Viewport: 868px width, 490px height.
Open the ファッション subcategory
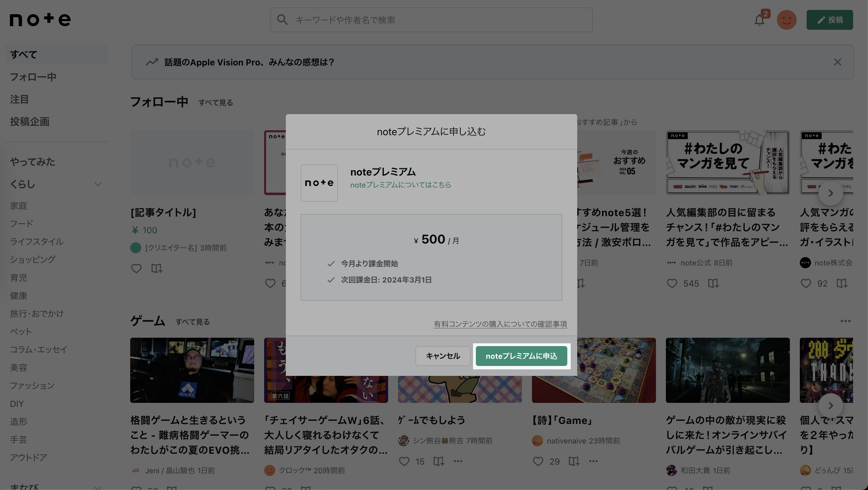[x=32, y=385]
